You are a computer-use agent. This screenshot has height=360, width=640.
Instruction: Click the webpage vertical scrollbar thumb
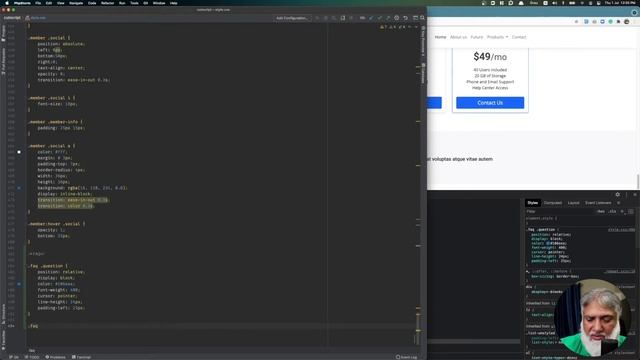[638, 182]
